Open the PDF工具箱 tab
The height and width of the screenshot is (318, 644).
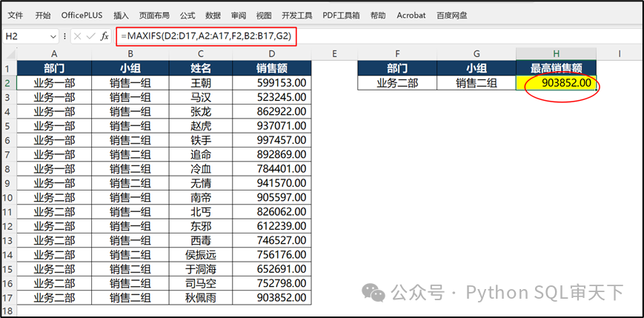point(339,15)
